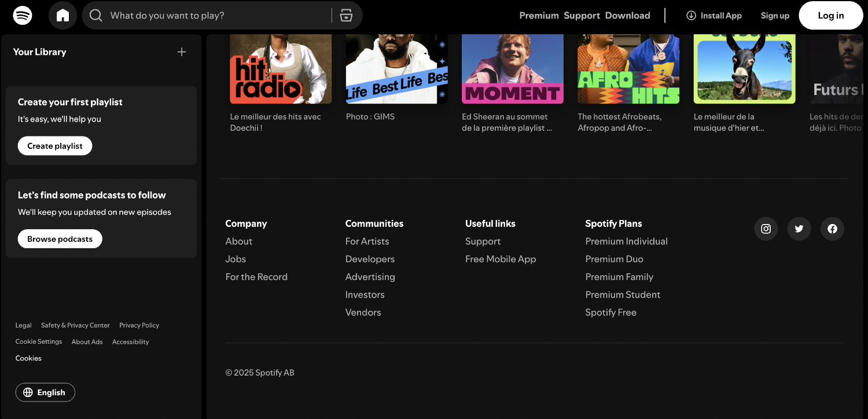Select Premium Individual plan link
The image size is (868, 419).
626,241
